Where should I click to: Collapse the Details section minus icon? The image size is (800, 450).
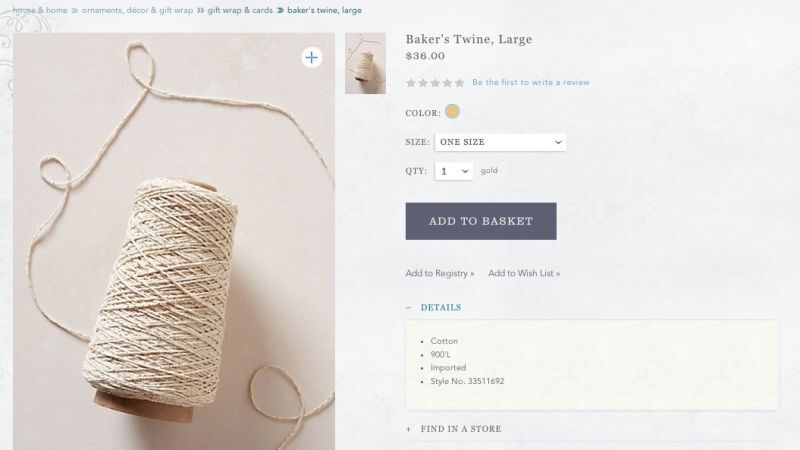point(409,308)
